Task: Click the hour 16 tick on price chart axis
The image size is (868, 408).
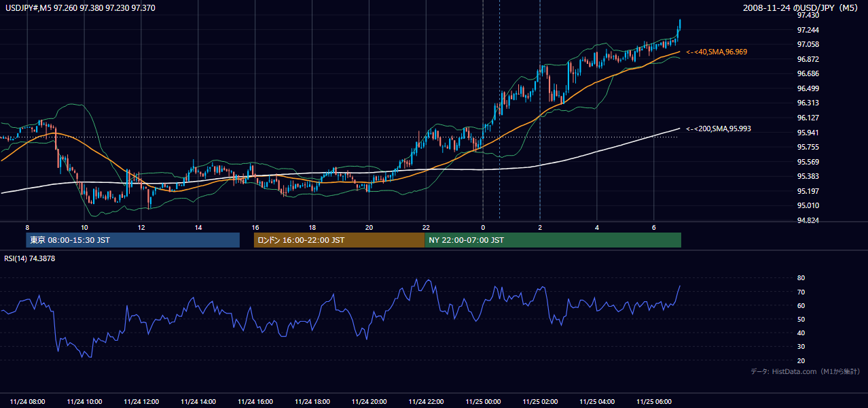Action: coord(255,227)
